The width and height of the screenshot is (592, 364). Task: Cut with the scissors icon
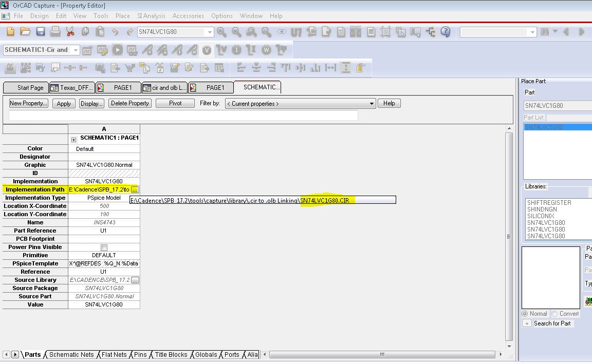tap(70, 32)
